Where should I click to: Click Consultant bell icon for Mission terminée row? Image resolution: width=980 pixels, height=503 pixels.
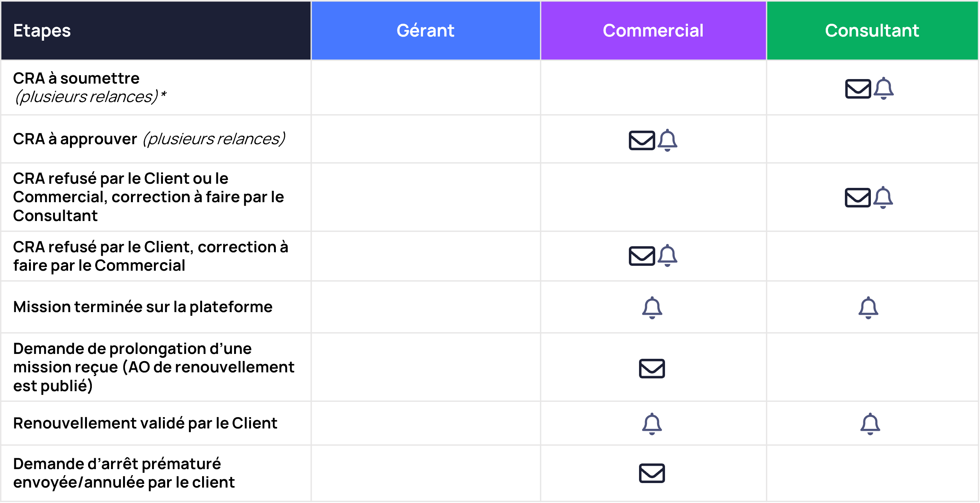868,308
